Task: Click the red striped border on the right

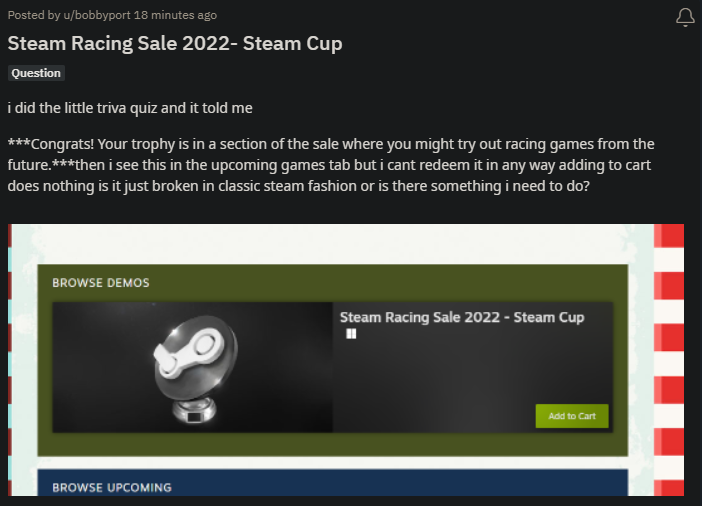Action: pos(669,360)
